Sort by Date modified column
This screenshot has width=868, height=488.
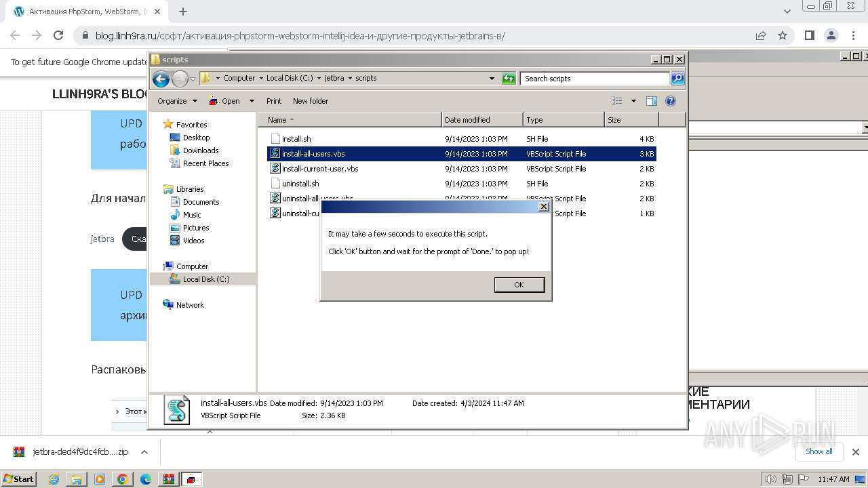(x=482, y=120)
